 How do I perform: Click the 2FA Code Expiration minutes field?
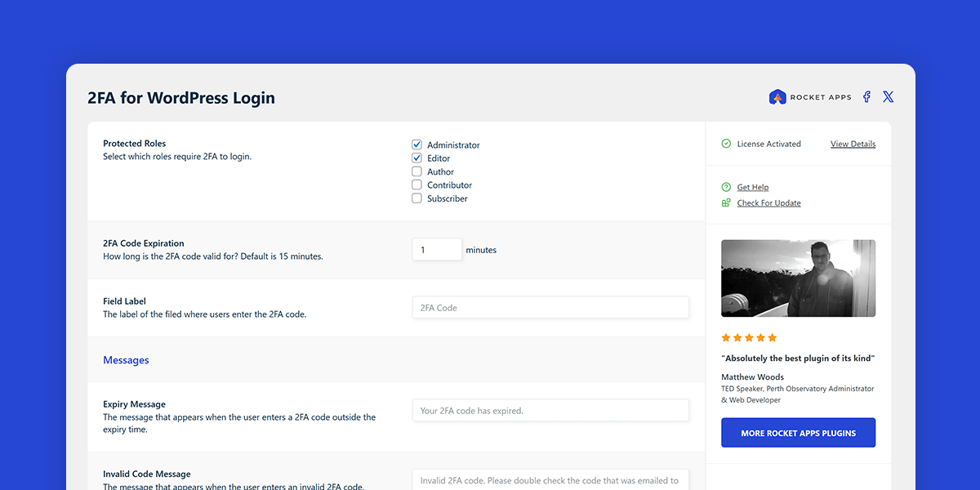point(437,249)
